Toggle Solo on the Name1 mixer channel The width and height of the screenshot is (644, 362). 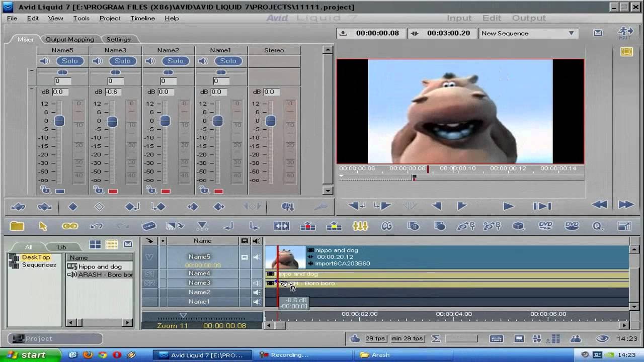click(228, 61)
